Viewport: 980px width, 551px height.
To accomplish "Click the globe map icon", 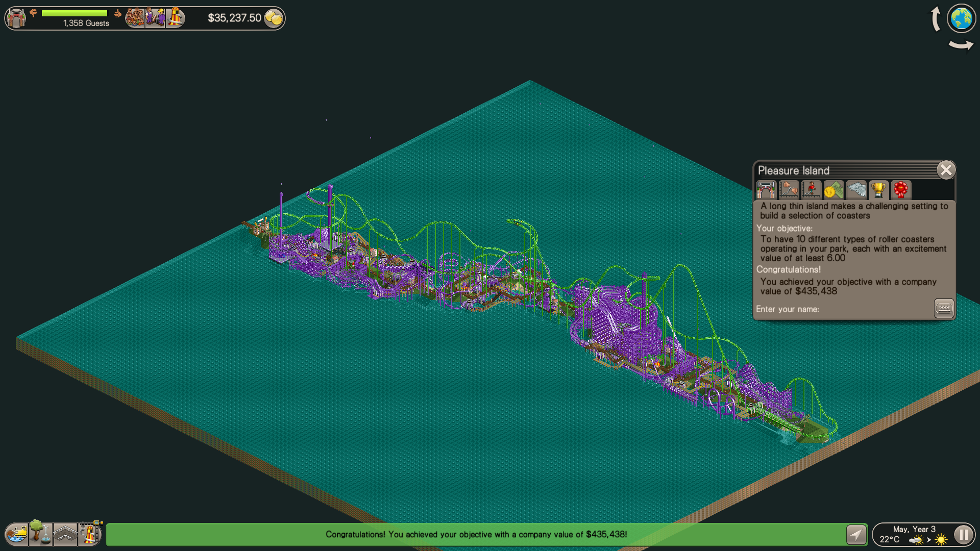I will coord(961,18).
